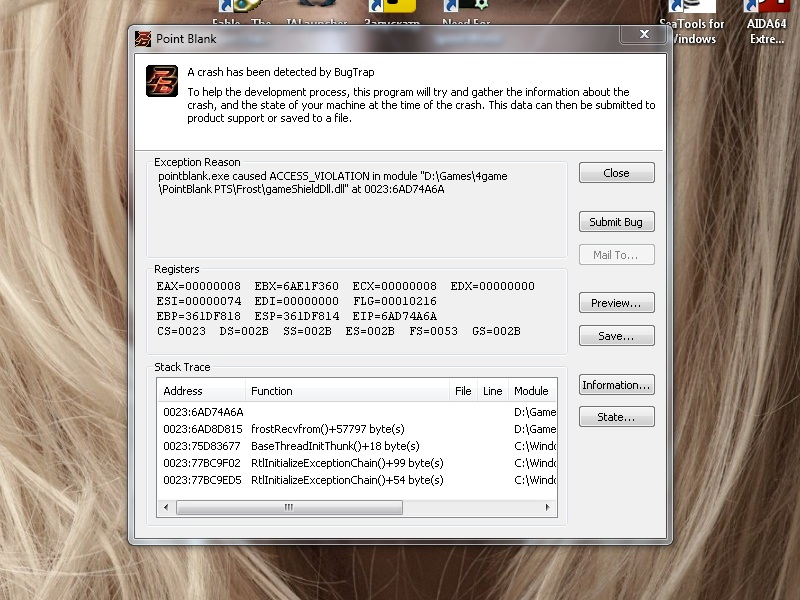Open the Information... dialog

tap(616, 385)
